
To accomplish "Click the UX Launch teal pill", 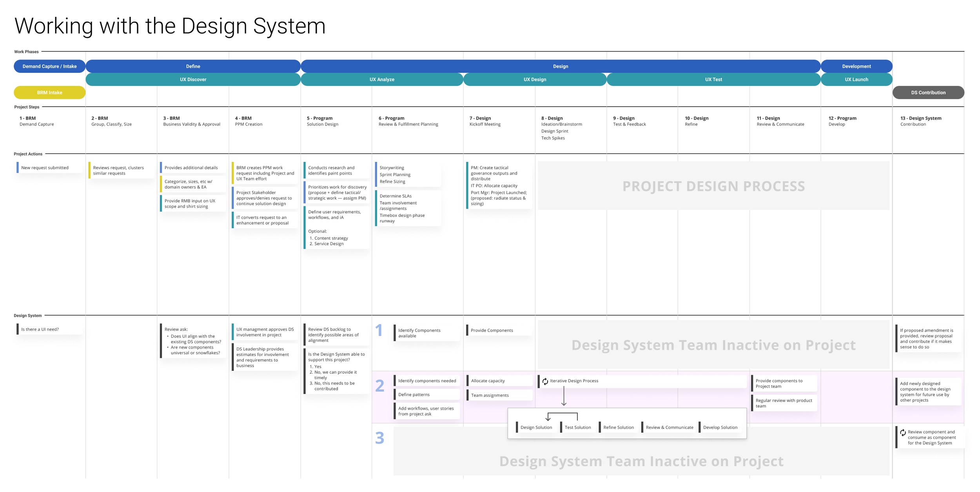I will click(x=856, y=79).
